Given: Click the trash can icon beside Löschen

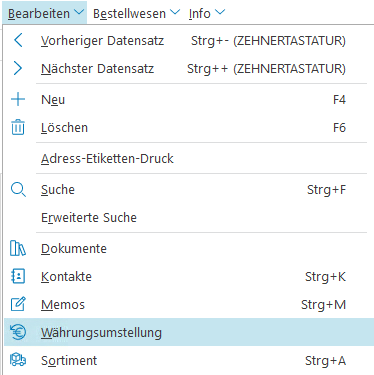Looking at the screenshot, I should click(x=18, y=127).
